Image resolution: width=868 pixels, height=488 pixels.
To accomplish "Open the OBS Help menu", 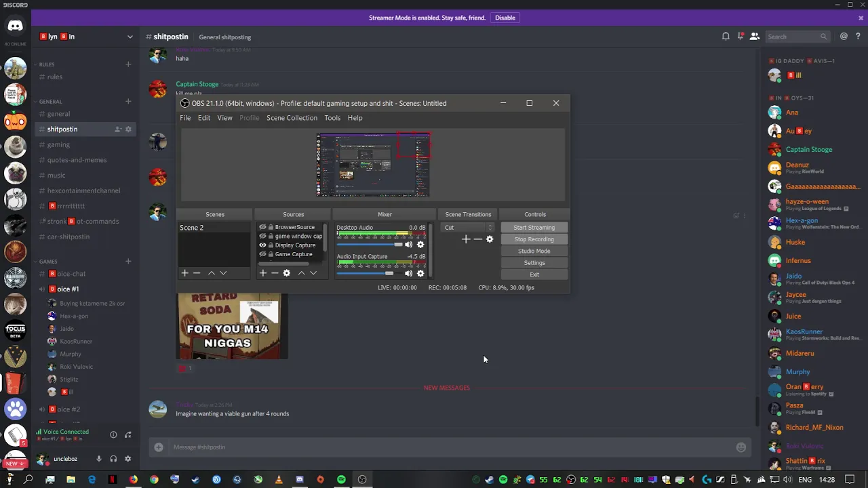I will pyautogui.click(x=355, y=118).
